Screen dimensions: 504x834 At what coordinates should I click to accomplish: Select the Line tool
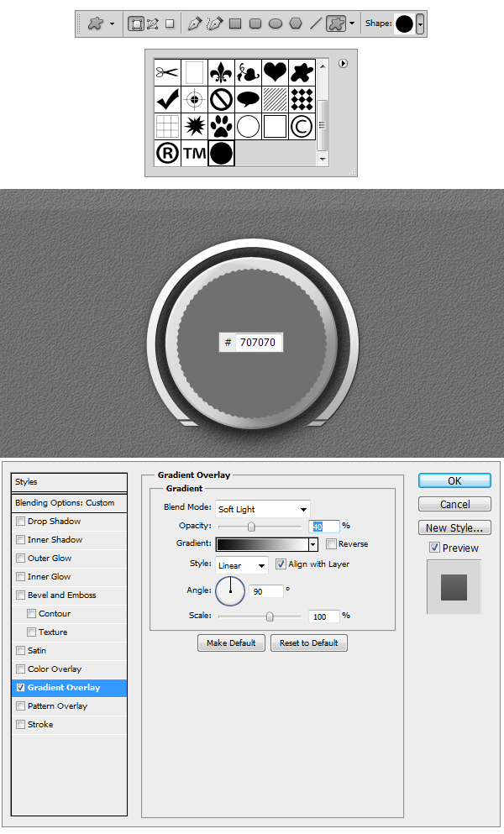coord(316,24)
